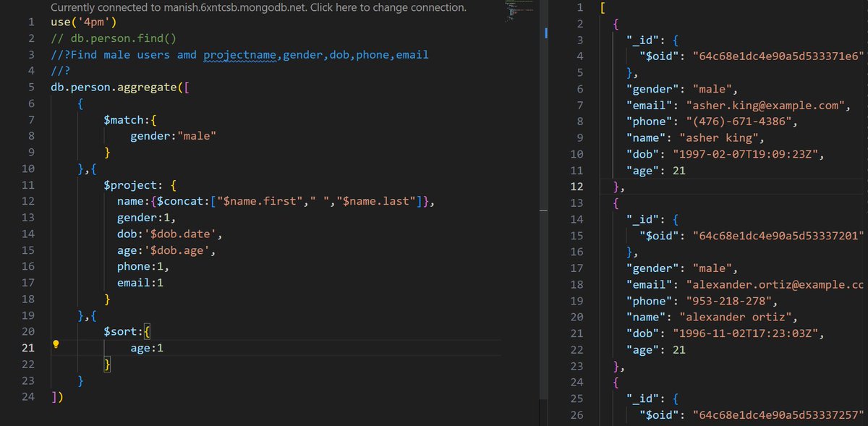Click the $oid value ending 533371e6
The image size is (868, 426).
[x=779, y=56]
